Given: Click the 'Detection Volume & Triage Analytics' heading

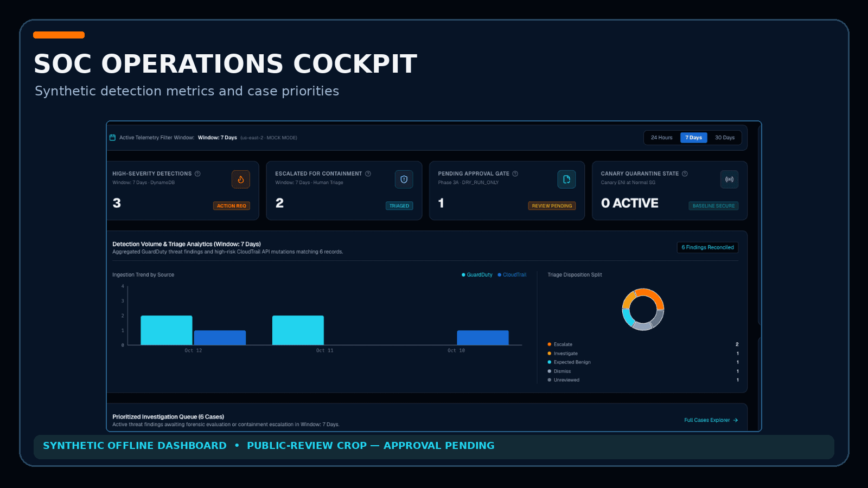Looking at the screenshot, I should [187, 244].
